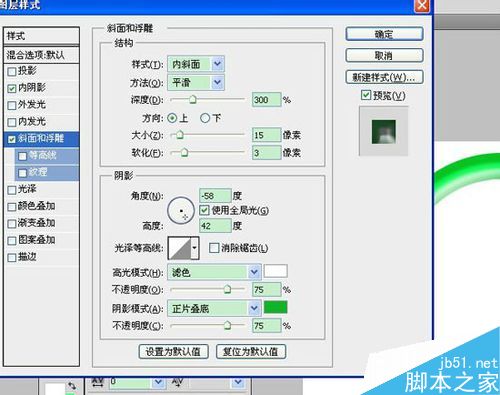Select 混合选项:默认 blending options entry
Viewport: 500px width, 395px height.
point(41,55)
